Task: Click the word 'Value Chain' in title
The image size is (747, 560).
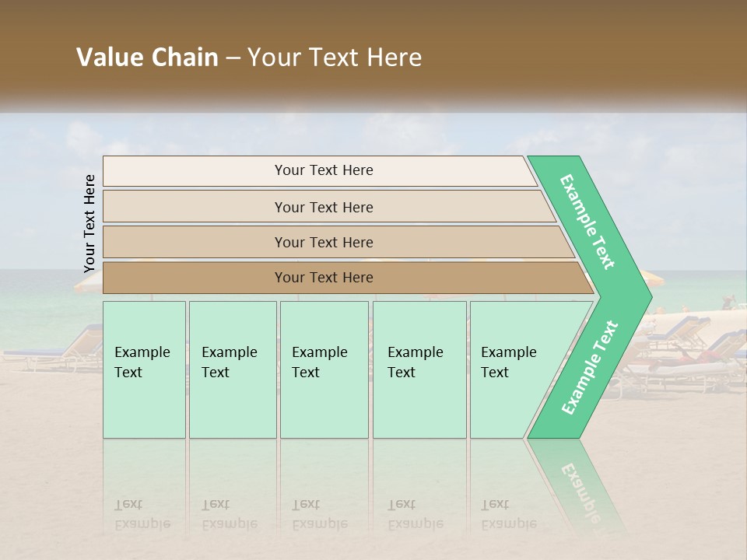Action: tap(147, 57)
